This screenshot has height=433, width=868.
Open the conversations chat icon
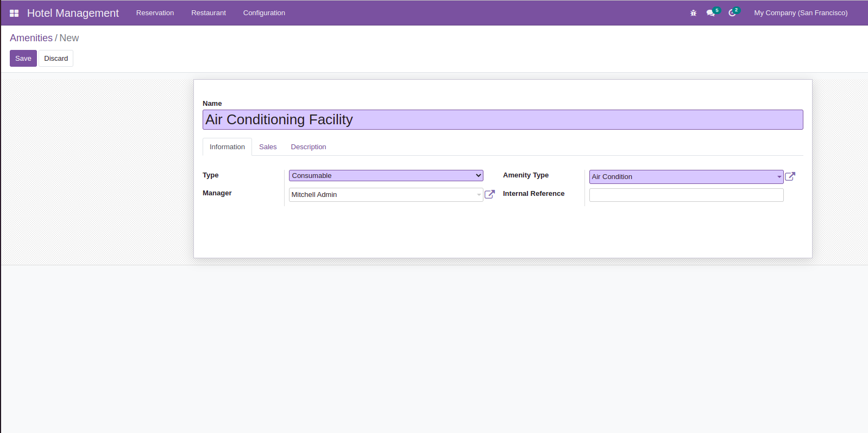[x=710, y=13]
